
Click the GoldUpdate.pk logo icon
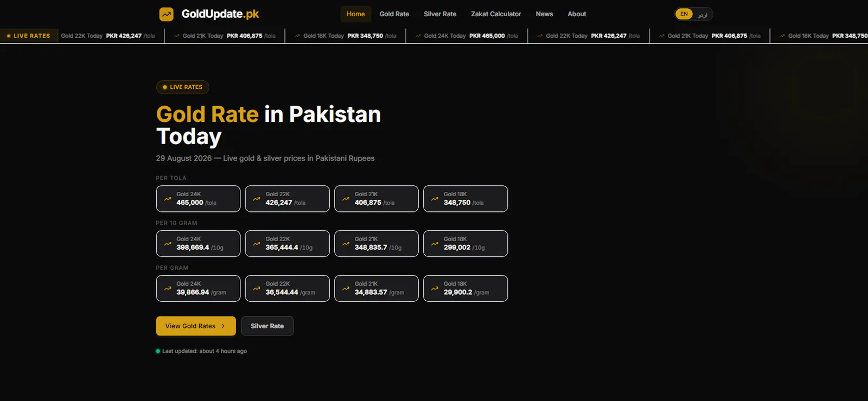[x=167, y=14]
